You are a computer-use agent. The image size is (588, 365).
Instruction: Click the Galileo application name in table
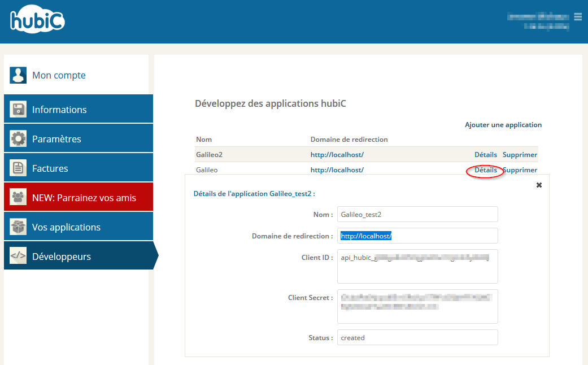click(x=207, y=170)
